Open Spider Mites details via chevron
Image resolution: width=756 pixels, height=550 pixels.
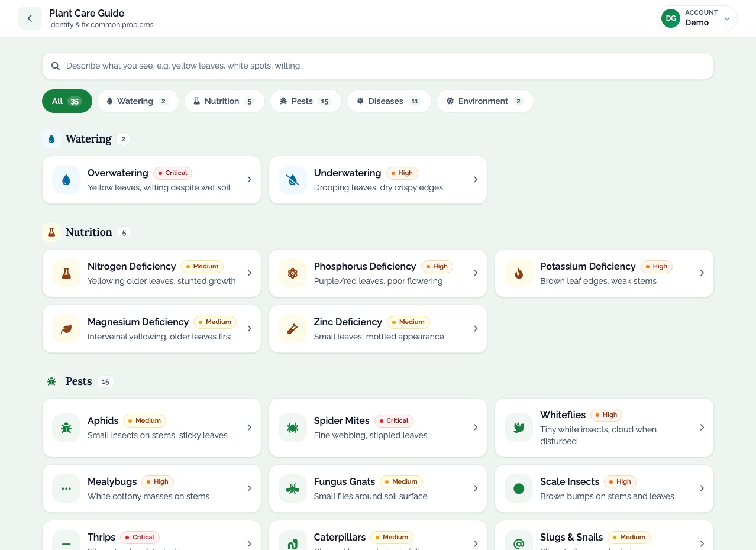(x=476, y=427)
